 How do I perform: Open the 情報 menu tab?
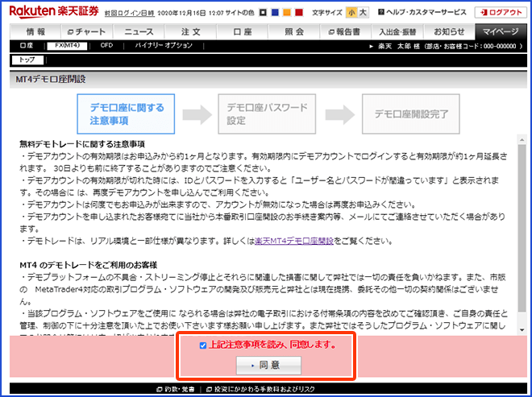35,32
